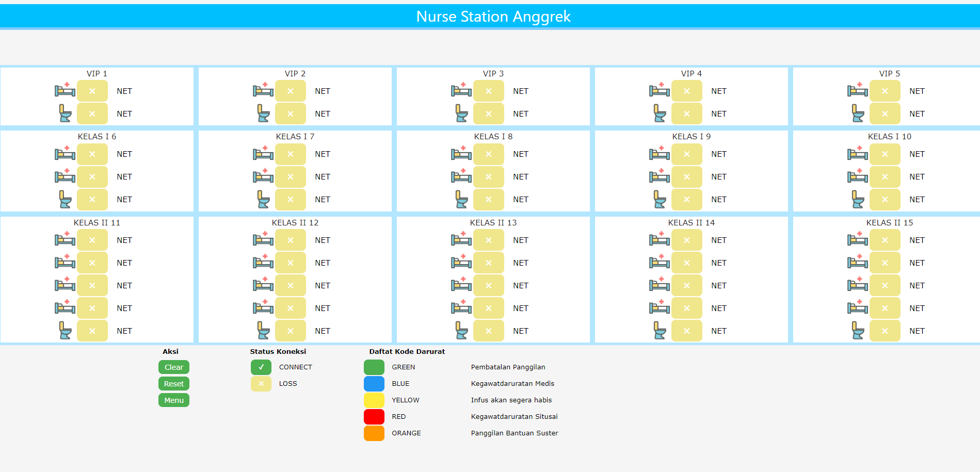Image resolution: width=980 pixels, height=472 pixels.
Task: Click the second bed icon in KELAS I 7
Action: pyautogui.click(x=263, y=176)
